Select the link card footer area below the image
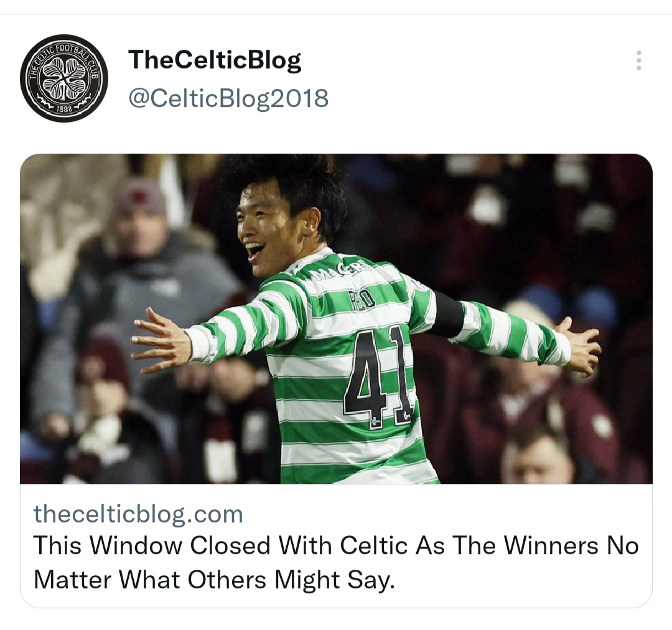 (336, 545)
